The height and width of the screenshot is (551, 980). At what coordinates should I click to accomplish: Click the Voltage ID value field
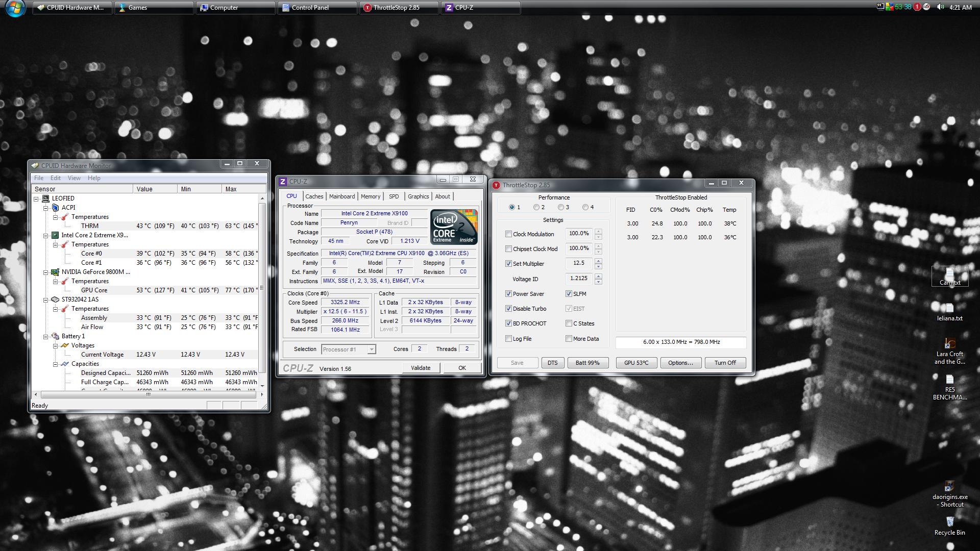(579, 279)
